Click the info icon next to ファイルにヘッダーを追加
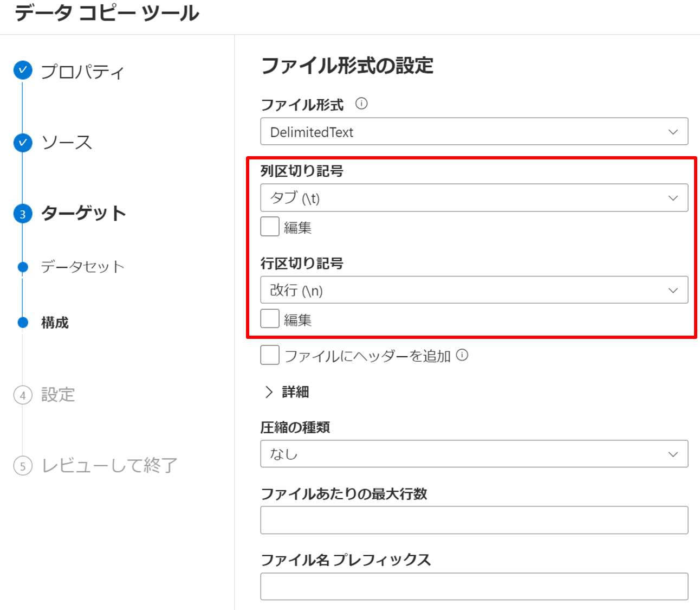The height and width of the screenshot is (610, 700). 462,355
